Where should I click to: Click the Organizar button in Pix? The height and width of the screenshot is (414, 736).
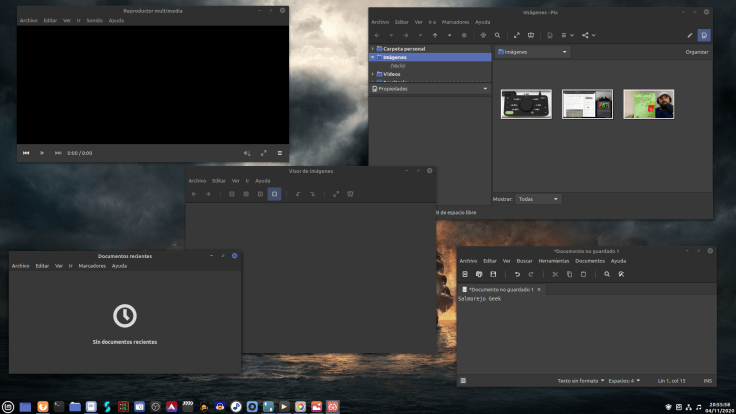pyautogui.click(x=697, y=52)
